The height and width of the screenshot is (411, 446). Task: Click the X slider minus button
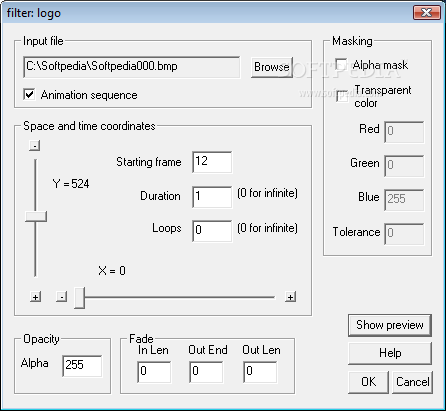coord(61,296)
